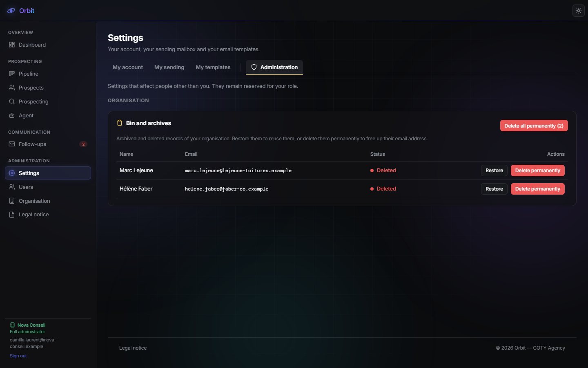
Task: Click the Prospecting magnifier icon
Action: (x=12, y=101)
